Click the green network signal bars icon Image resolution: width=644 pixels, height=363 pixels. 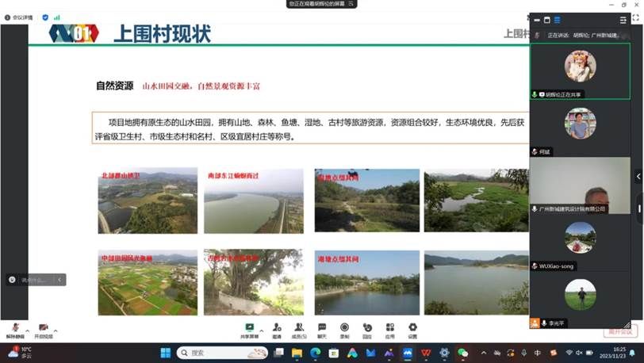coord(56,17)
